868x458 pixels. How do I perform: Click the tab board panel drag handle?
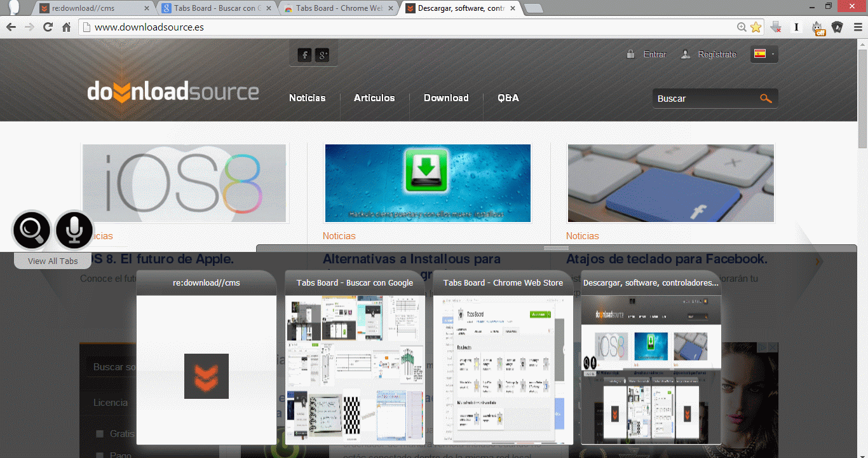pyautogui.click(x=557, y=247)
